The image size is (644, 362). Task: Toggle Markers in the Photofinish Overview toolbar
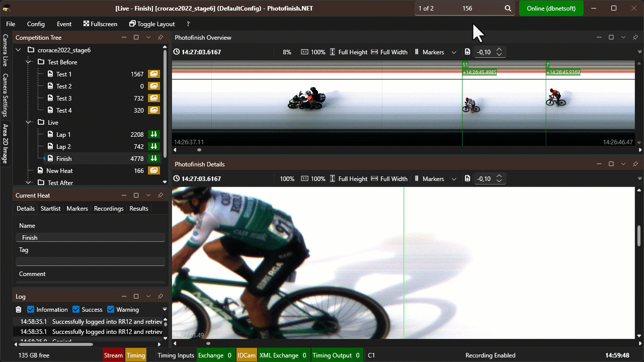429,52
